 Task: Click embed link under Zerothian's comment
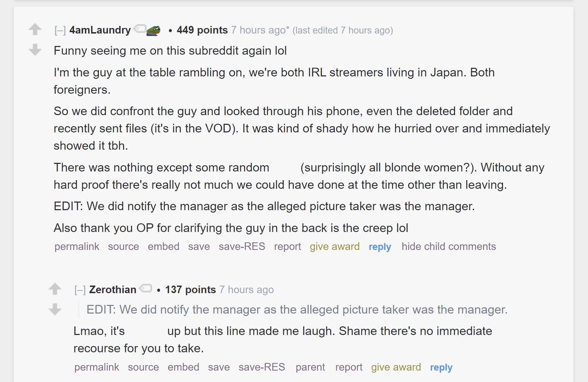click(x=183, y=367)
